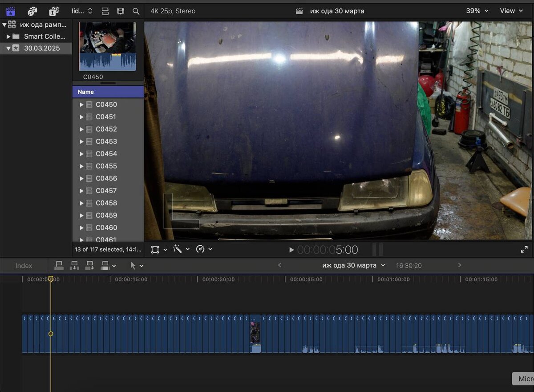
Task: Expand clip C0453 disclosure triangle
Action: (81, 141)
